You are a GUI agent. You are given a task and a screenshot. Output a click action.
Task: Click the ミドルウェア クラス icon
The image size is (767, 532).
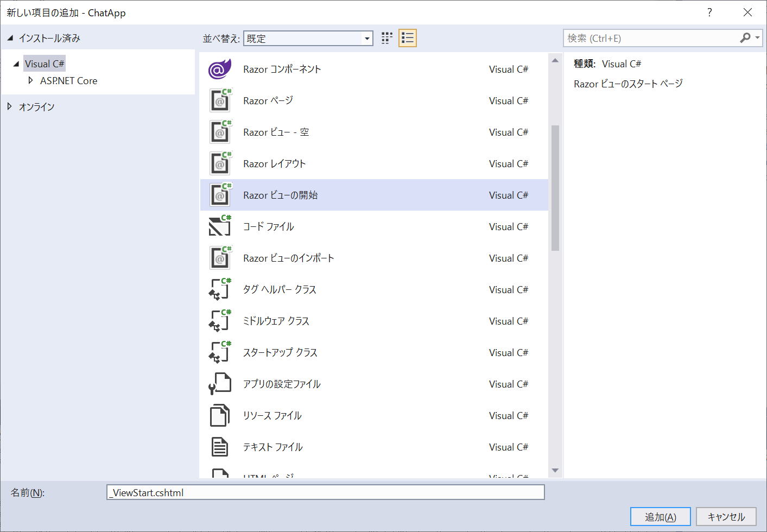[x=220, y=321]
